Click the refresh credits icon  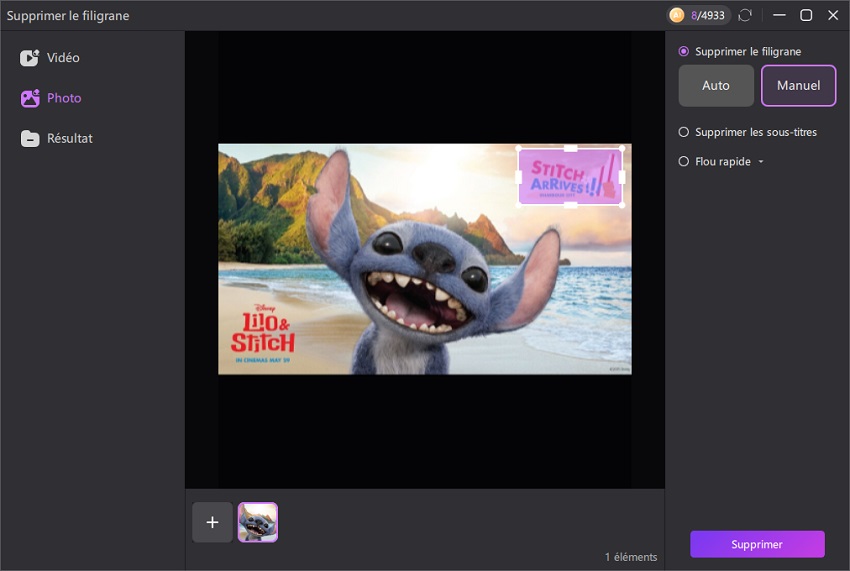click(x=745, y=15)
